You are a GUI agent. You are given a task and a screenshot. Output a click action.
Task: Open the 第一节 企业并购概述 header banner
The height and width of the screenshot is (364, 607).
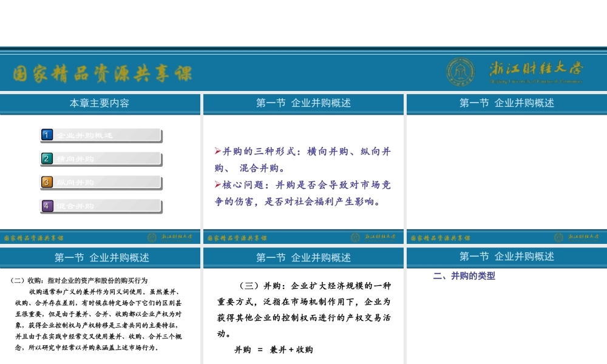coord(303,103)
